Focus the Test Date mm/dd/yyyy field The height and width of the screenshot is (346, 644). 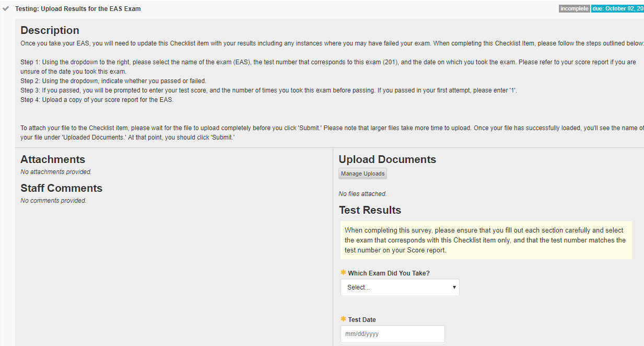(x=392, y=334)
